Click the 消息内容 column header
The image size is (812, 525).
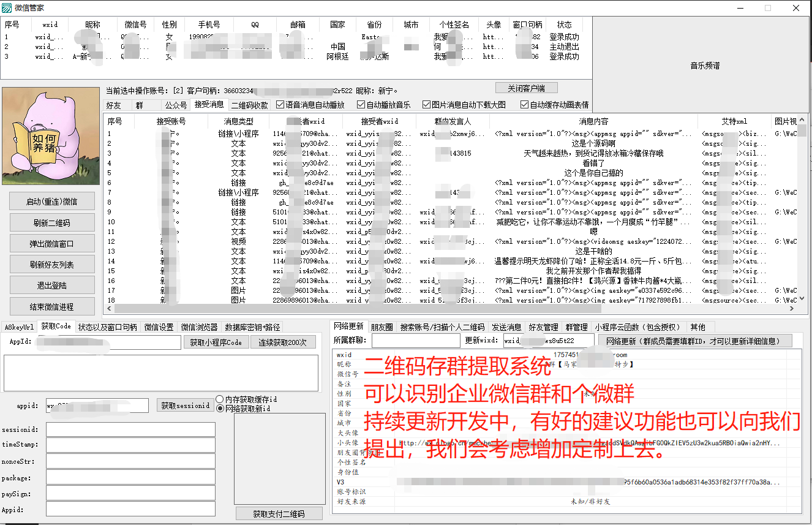(594, 121)
